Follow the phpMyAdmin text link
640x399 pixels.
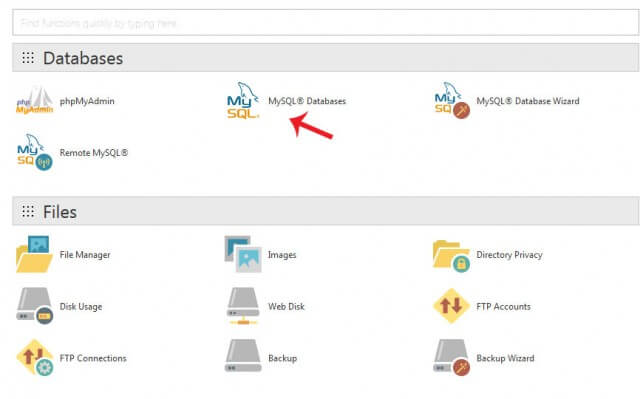[87, 101]
